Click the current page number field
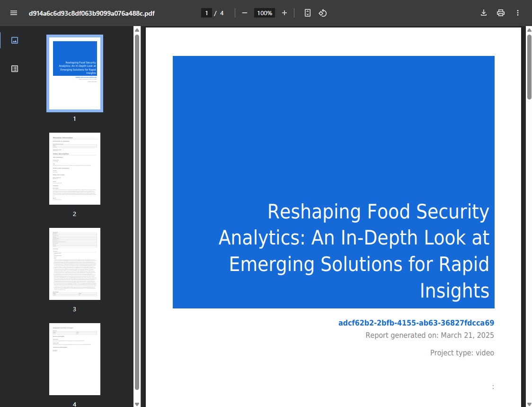 pyautogui.click(x=206, y=13)
